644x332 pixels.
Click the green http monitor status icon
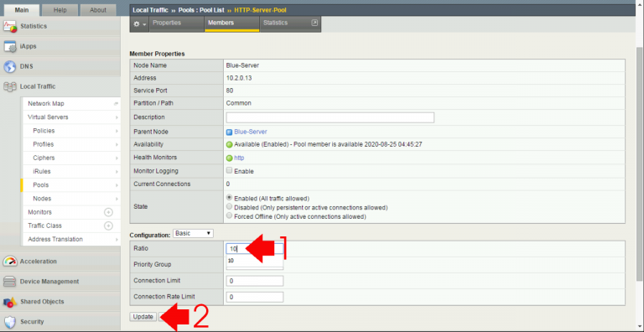click(230, 158)
